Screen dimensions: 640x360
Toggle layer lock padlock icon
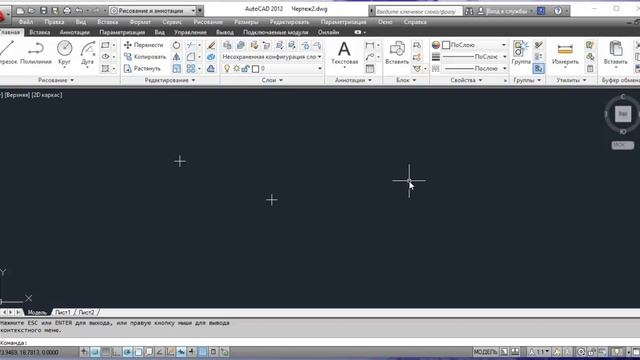245,69
